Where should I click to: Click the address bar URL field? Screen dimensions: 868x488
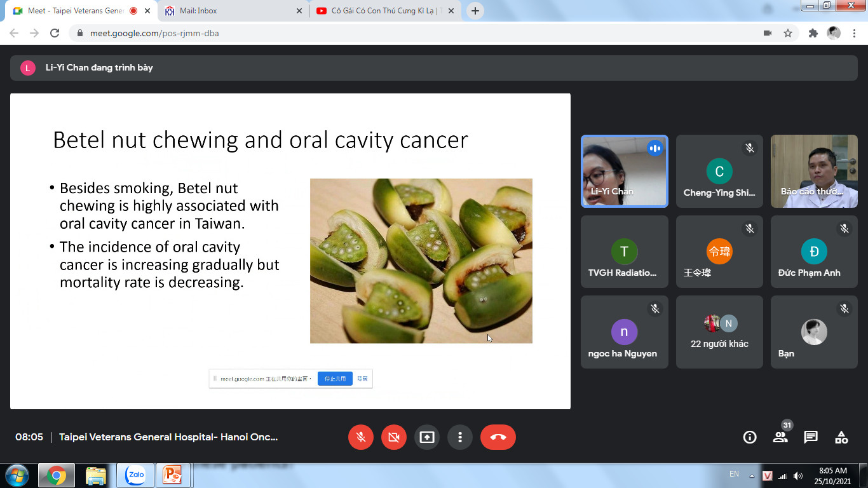coord(381,33)
